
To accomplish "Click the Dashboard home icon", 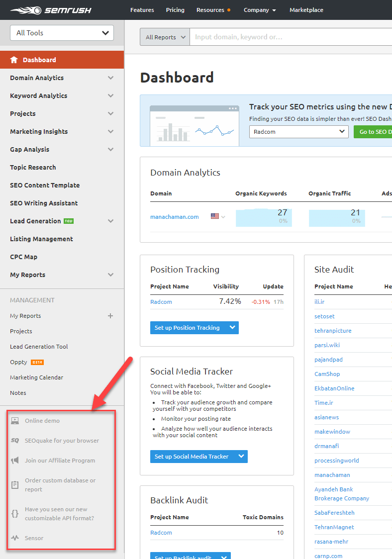I will click(14, 60).
